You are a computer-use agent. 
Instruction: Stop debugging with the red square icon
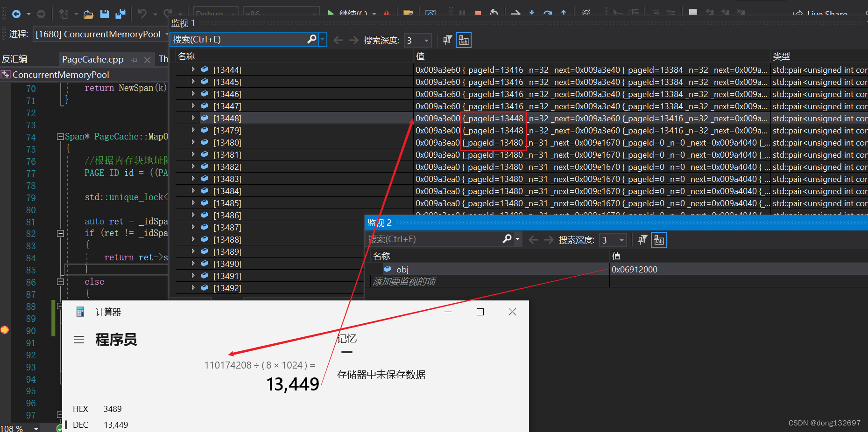(478, 14)
